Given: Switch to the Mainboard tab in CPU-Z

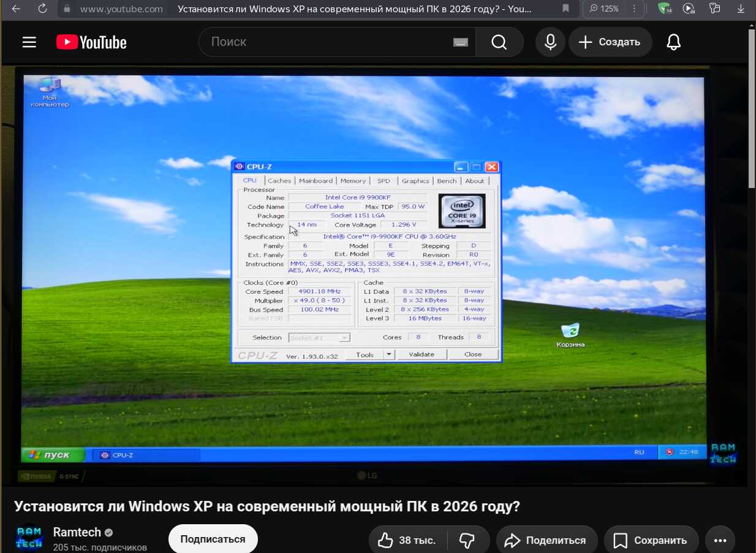Looking at the screenshot, I should pos(316,181).
